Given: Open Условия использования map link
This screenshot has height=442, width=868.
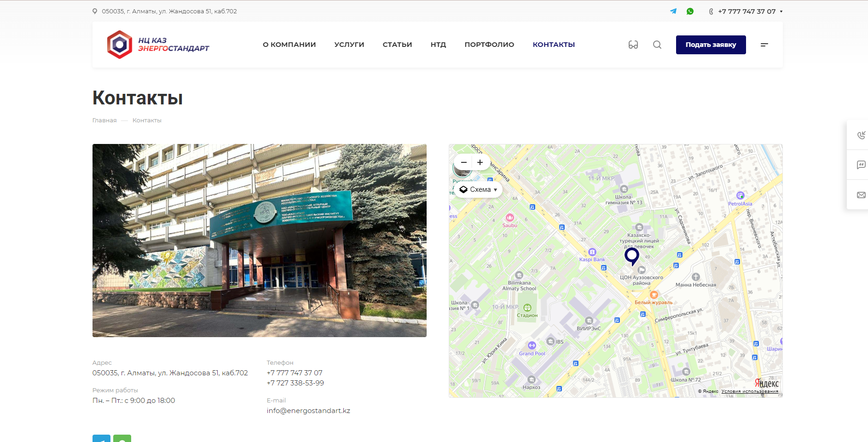Looking at the screenshot, I should tap(750, 391).
